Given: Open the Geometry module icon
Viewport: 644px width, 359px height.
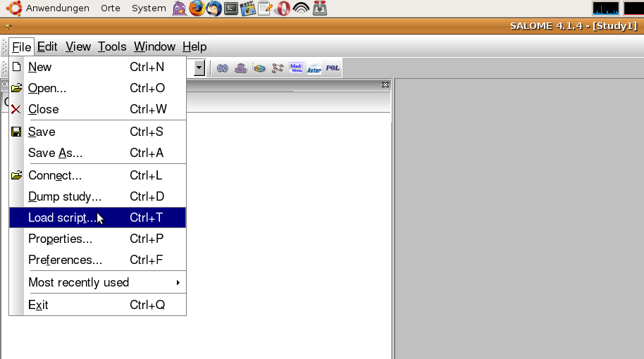Looking at the screenshot, I should [222, 68].
